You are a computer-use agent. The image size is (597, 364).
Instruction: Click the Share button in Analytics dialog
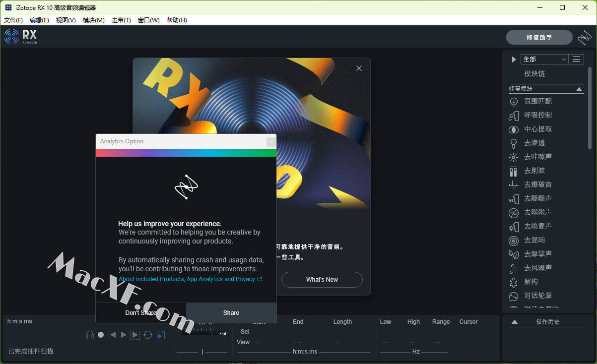click(231, 312)
